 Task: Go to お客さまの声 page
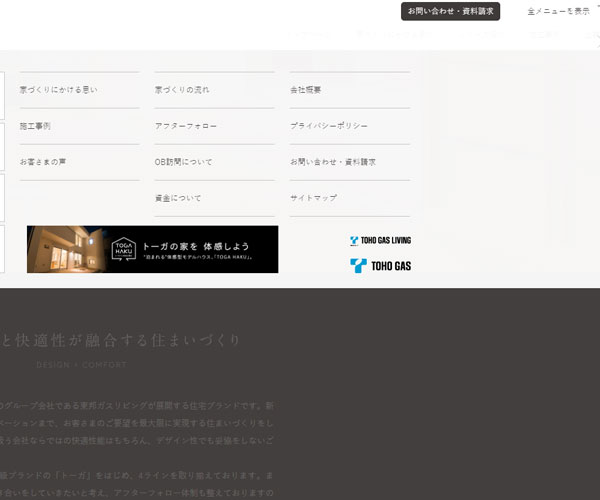pos(43,162)
